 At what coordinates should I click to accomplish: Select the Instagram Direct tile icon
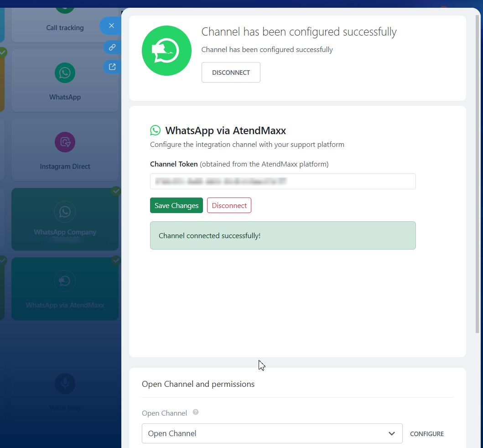pos(65,142)
